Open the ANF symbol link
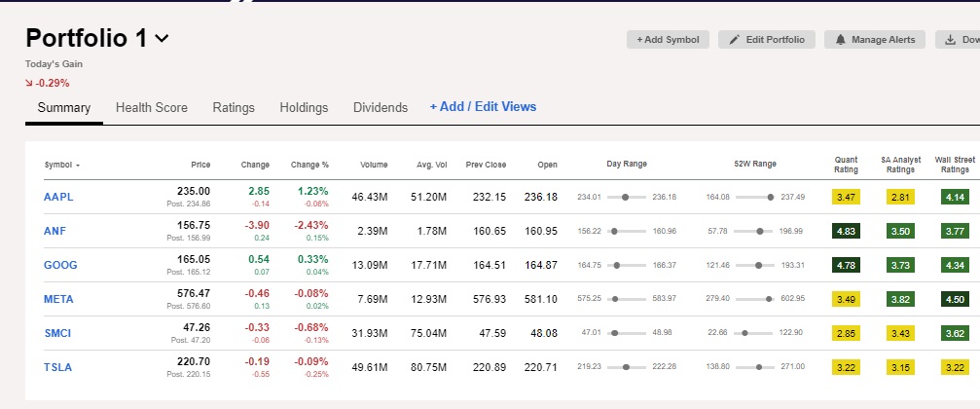 pos(55,231)
